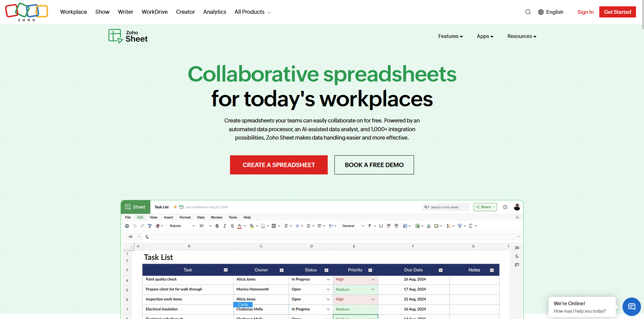644x319 pixels.
Task: Open the General number format dropdown
Action: click(x=353, y=226)
